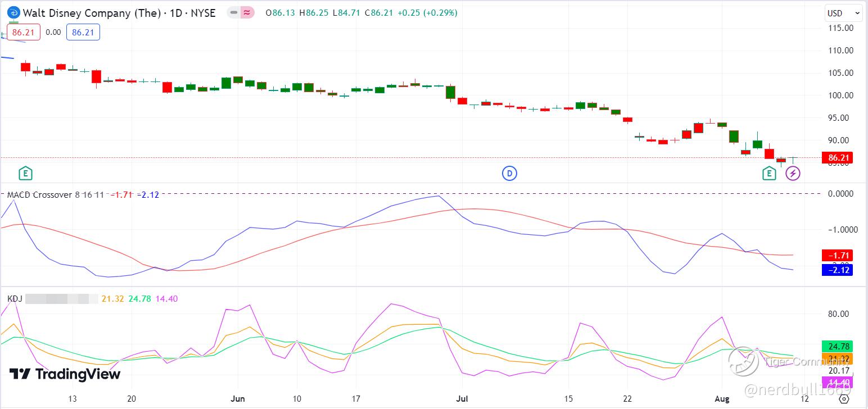868x409 pixels.
Task: Click the +0.25 (+0.29%) change value
Action: (427, 12)
